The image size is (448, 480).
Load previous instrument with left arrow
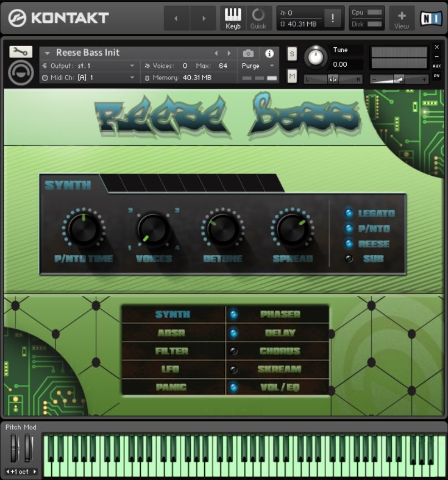216,53
